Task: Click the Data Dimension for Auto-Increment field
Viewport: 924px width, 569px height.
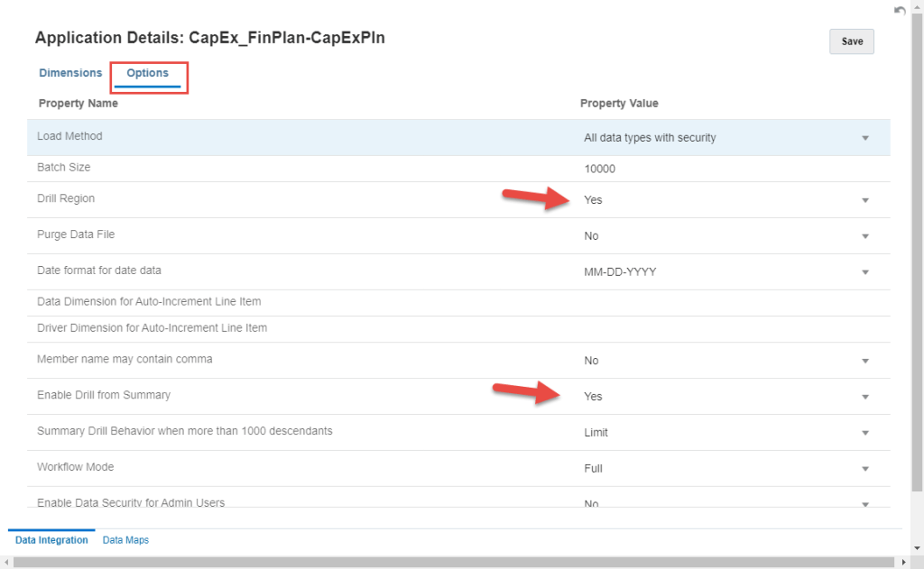Action: click(x=722, y=301)
